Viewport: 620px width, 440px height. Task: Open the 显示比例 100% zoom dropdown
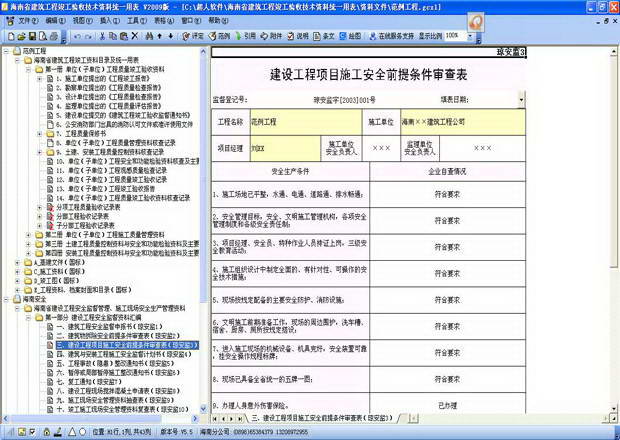click(470, 36)
